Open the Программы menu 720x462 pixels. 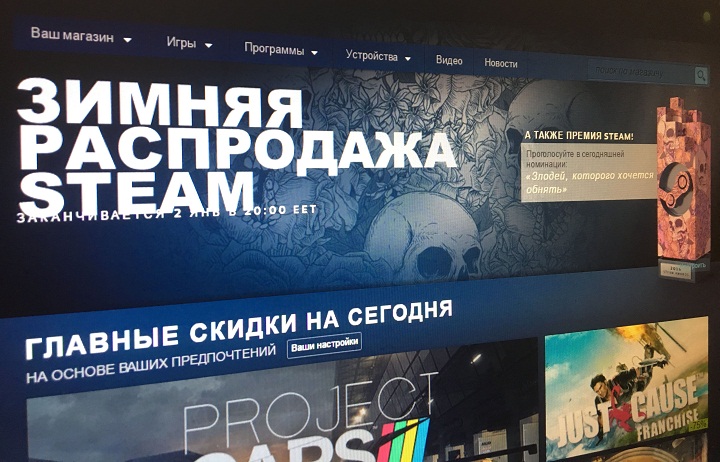274,49
